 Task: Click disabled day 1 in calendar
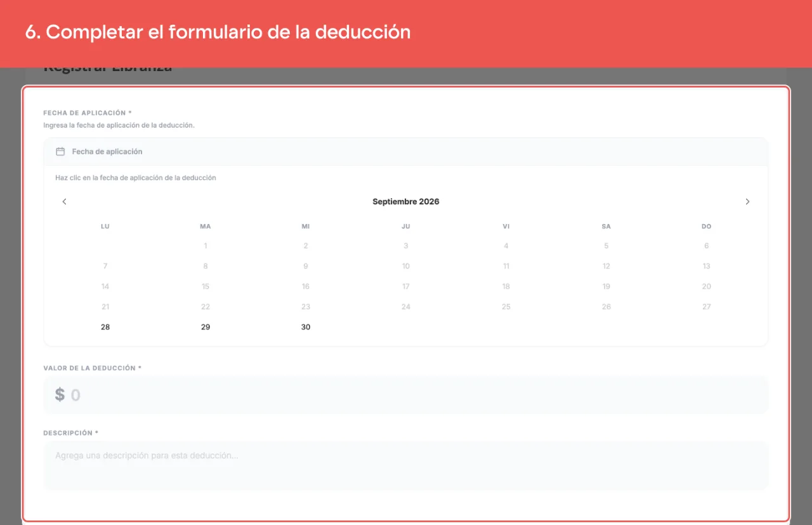click(x=206, y=246)
